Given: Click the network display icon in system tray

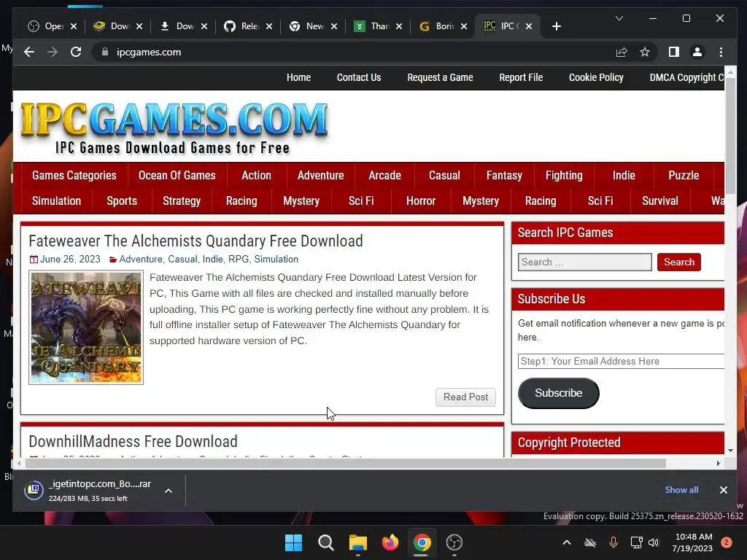Looking at the screenshot, I should 636,542.
